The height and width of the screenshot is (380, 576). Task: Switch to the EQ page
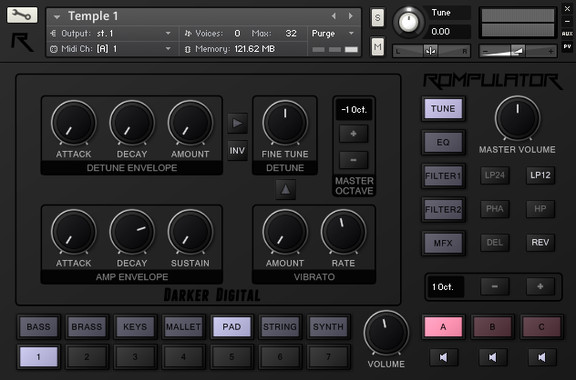[443, 142]
